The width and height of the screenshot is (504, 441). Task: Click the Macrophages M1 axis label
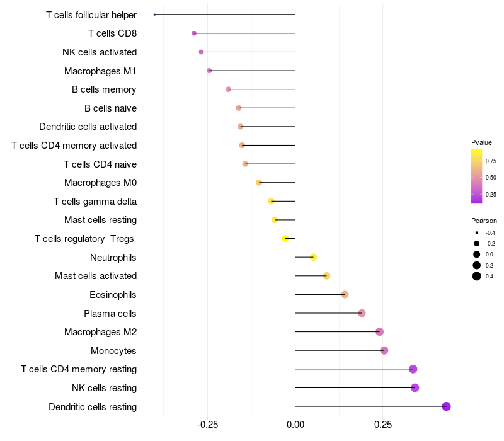point(100,71)
